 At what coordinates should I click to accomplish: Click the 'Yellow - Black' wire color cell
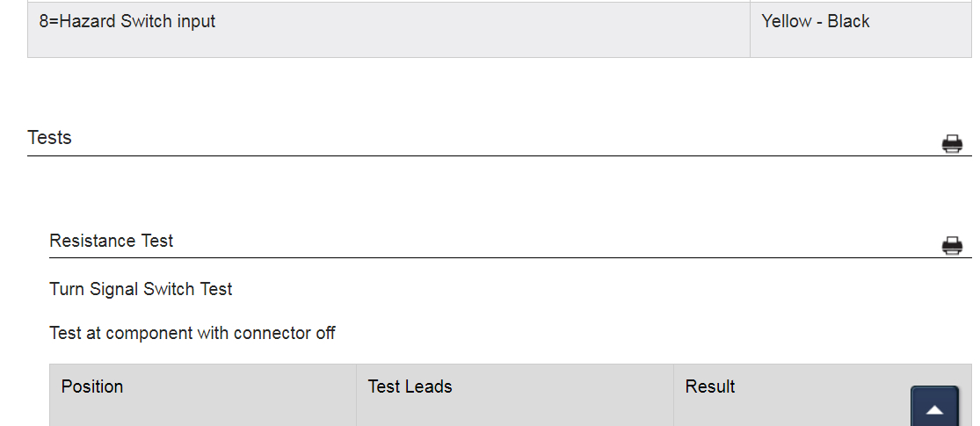pyautogui.click(x=815, y=22)
